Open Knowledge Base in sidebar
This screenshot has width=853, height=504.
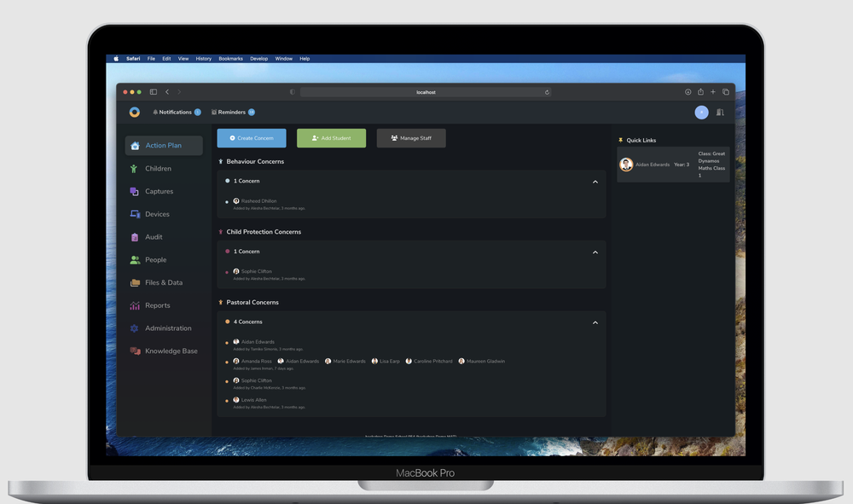(164, 351)
